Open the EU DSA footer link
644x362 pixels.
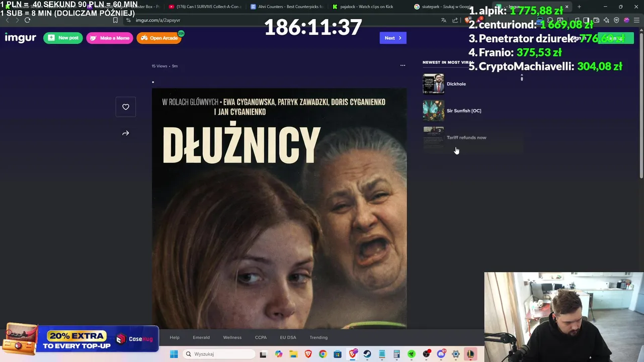(x=288, y=337)
